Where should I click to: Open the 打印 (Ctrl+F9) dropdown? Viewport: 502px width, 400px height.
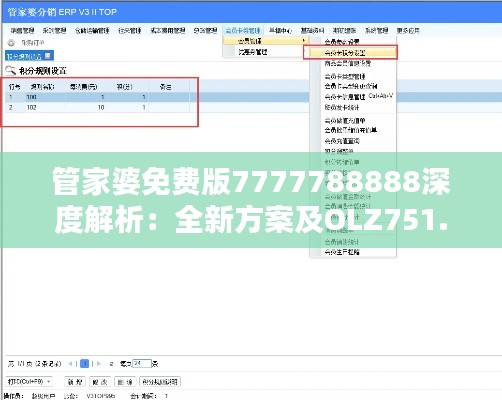tap(29, 381)
